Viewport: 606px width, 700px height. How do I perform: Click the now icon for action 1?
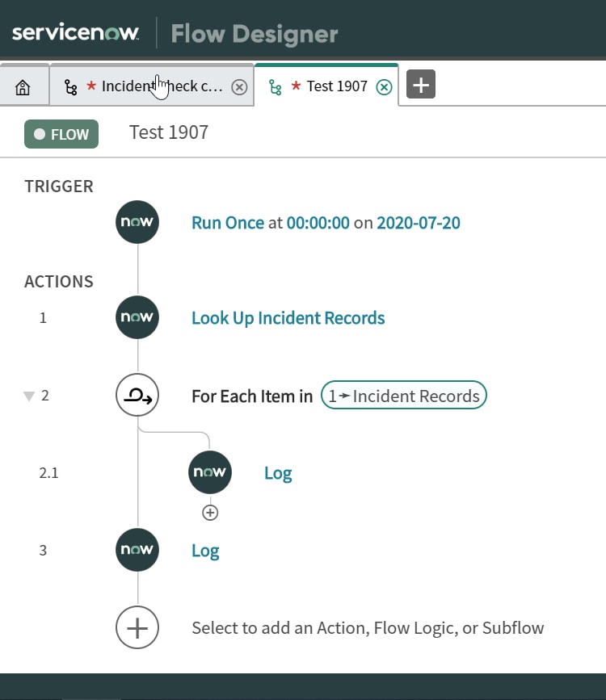coord(137,317)
